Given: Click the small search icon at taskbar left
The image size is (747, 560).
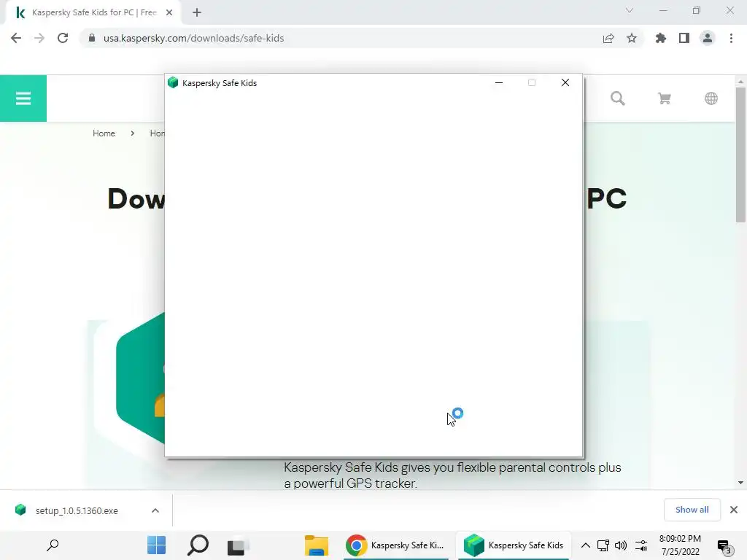Looking at the screenshot, I should click(53, 545).
